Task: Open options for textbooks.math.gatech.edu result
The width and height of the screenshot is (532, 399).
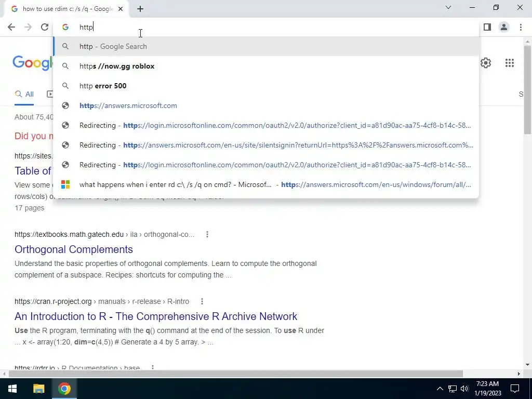Action: 207,234
